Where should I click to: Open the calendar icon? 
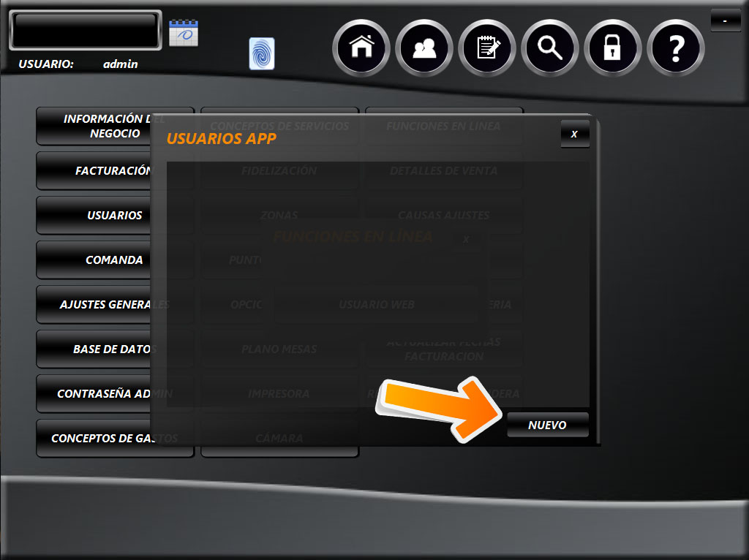pyautogui.click(x=184, y=34)
